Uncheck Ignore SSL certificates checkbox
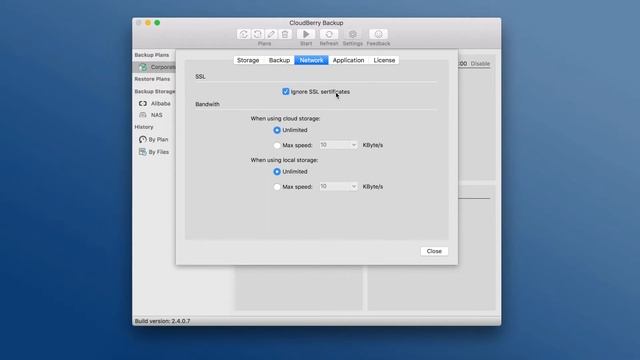This screenshot has height=360, width=640. [x=286, y=91]
